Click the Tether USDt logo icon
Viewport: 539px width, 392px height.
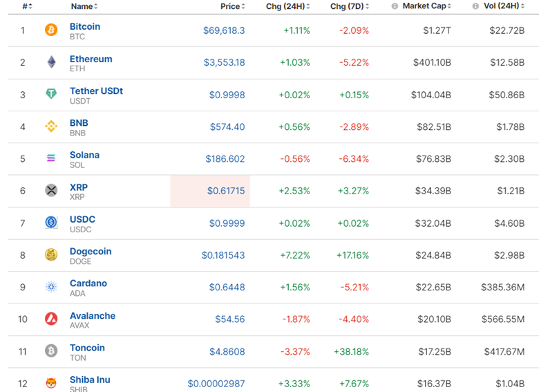(51, 93)
